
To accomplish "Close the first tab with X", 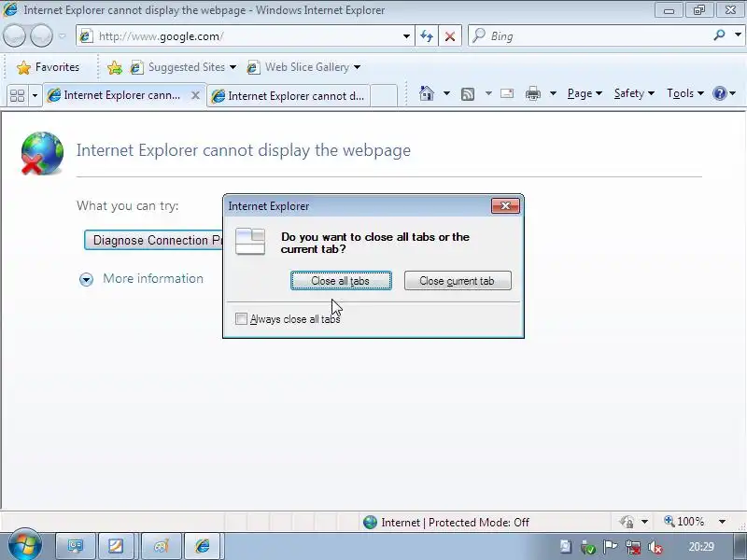I will [x=195, y=95].
